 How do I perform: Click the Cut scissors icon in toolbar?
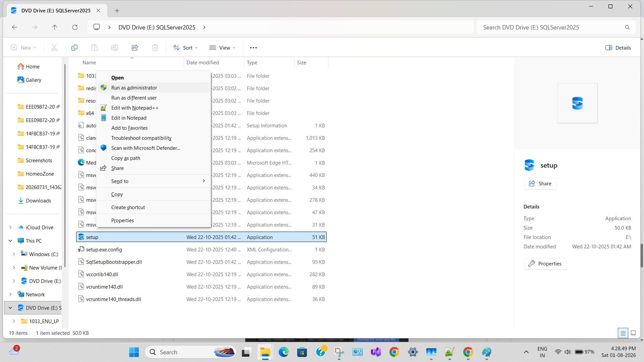[x=54, y=48]
